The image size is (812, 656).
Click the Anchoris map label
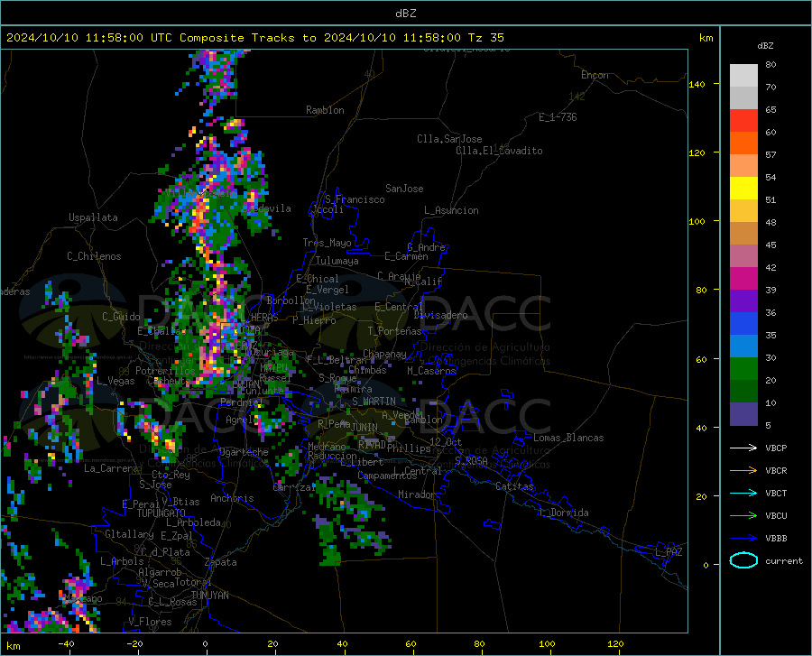coord(232,498)
